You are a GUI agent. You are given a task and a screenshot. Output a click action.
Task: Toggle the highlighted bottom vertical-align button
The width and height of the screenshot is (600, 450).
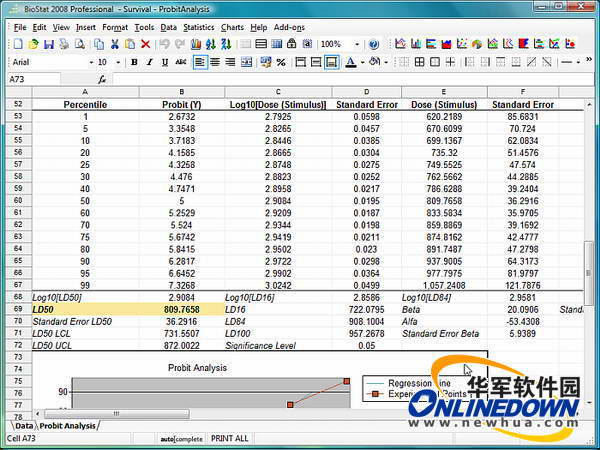[x=331, y=62]
